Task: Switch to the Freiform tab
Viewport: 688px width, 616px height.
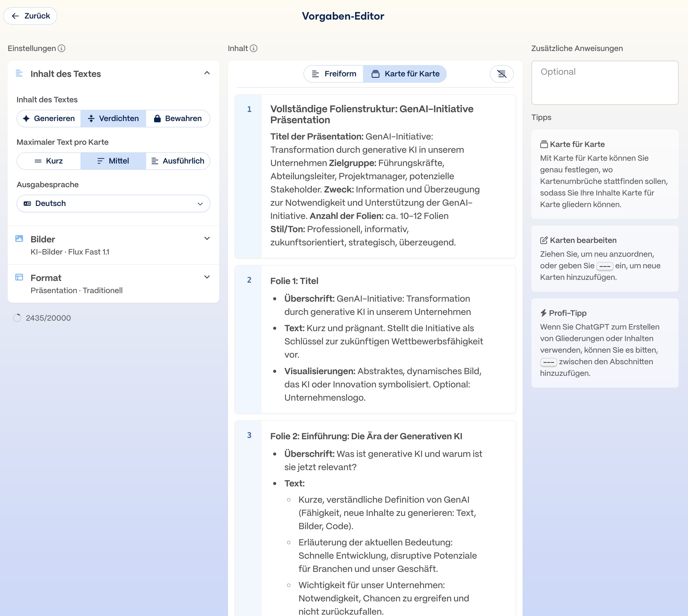Action: [x=334, y=74]
